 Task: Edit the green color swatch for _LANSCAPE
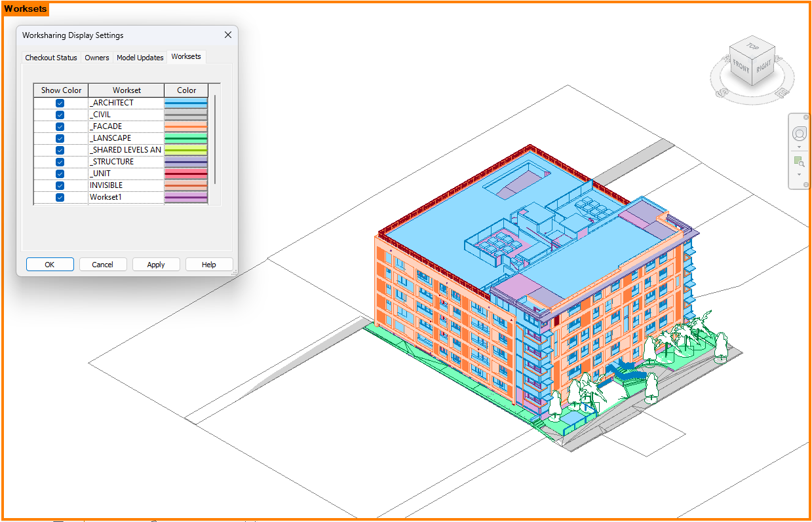tap(186, 138)
